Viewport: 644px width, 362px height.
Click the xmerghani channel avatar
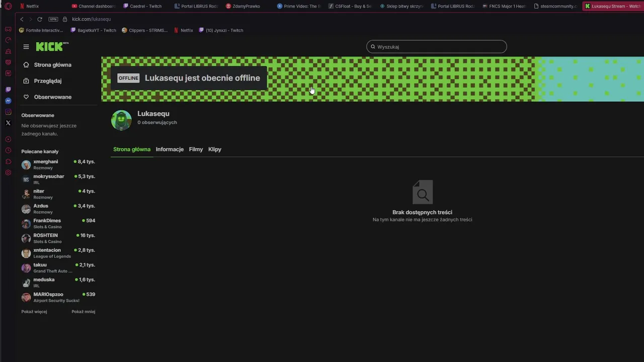click(26, 165)
